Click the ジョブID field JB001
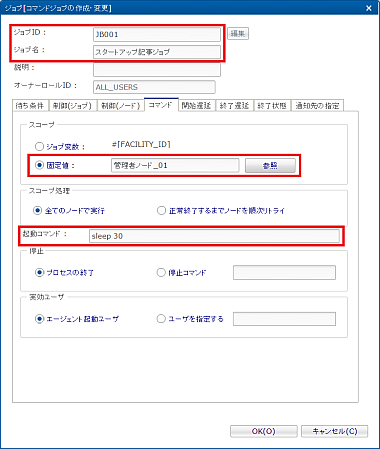Image resolution: width=380 pixels, height=449 pixels. (x=157, y=34)
